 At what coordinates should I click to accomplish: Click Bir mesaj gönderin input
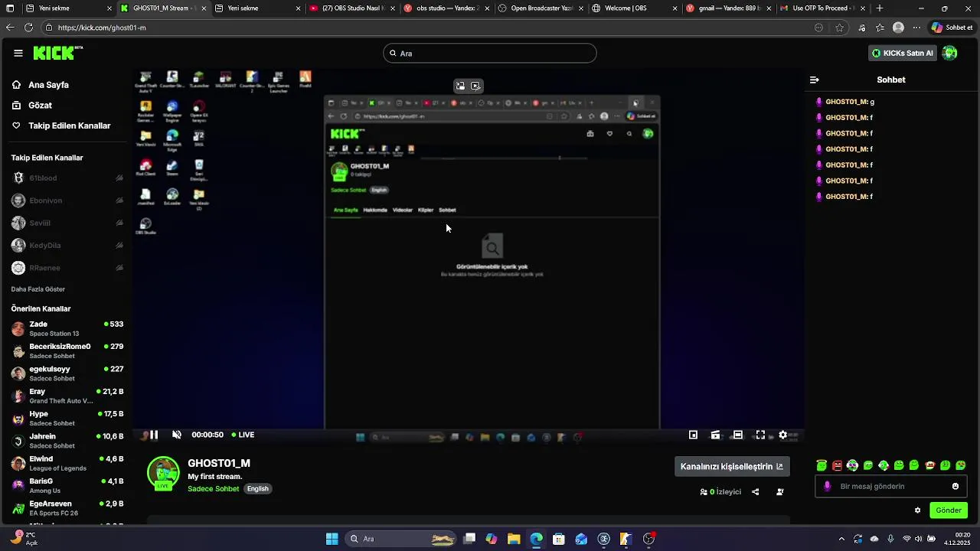coord(891,486)
